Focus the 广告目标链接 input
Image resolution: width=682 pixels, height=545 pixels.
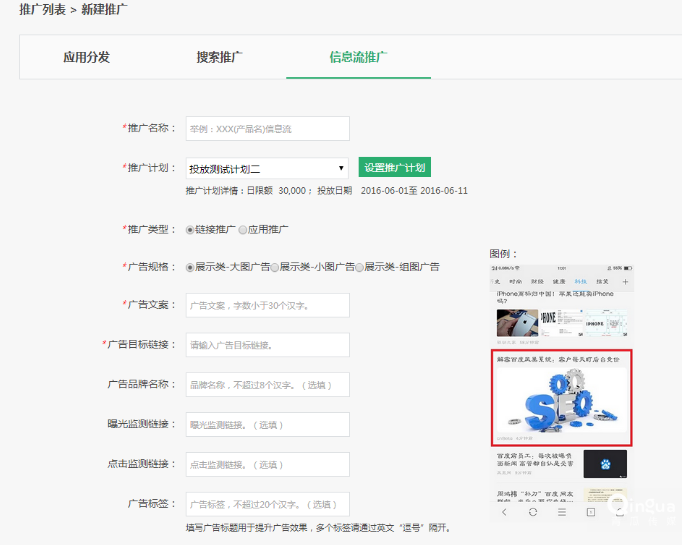(267, 345)
